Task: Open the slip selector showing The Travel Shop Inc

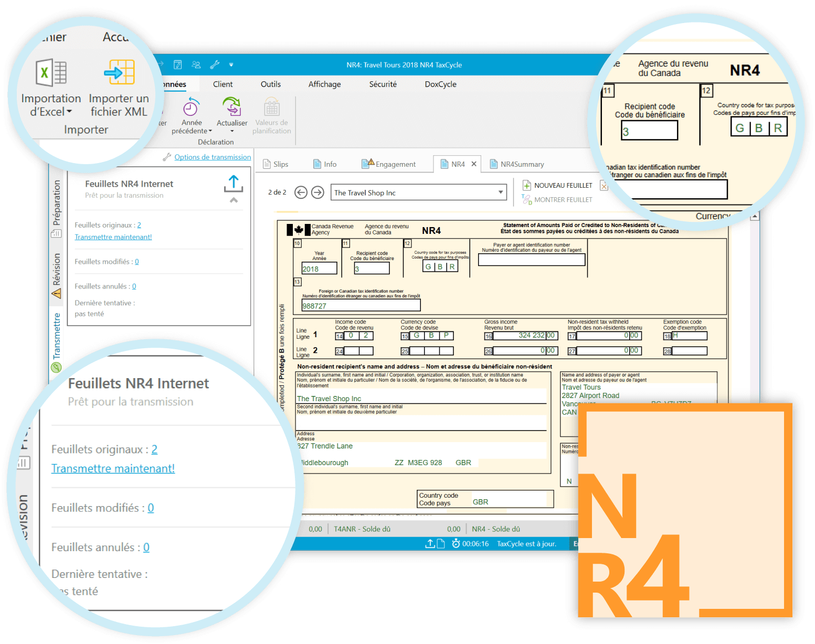Action: 418,192
